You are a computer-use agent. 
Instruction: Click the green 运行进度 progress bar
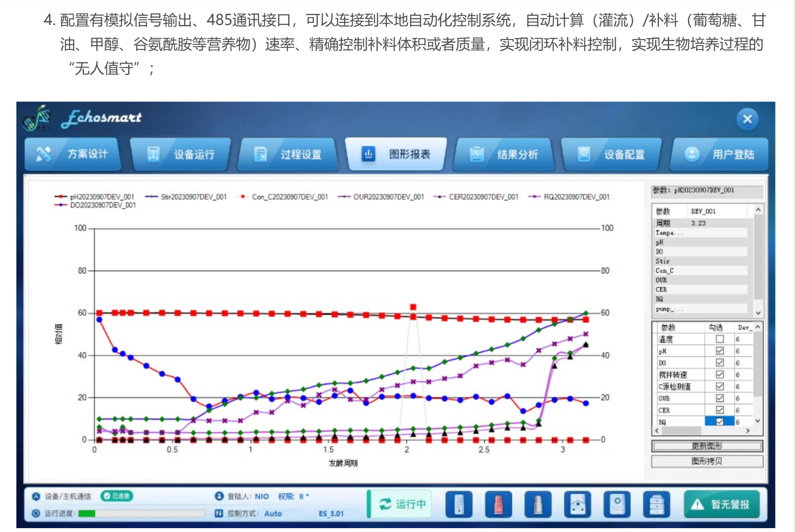tap(87, 513)
